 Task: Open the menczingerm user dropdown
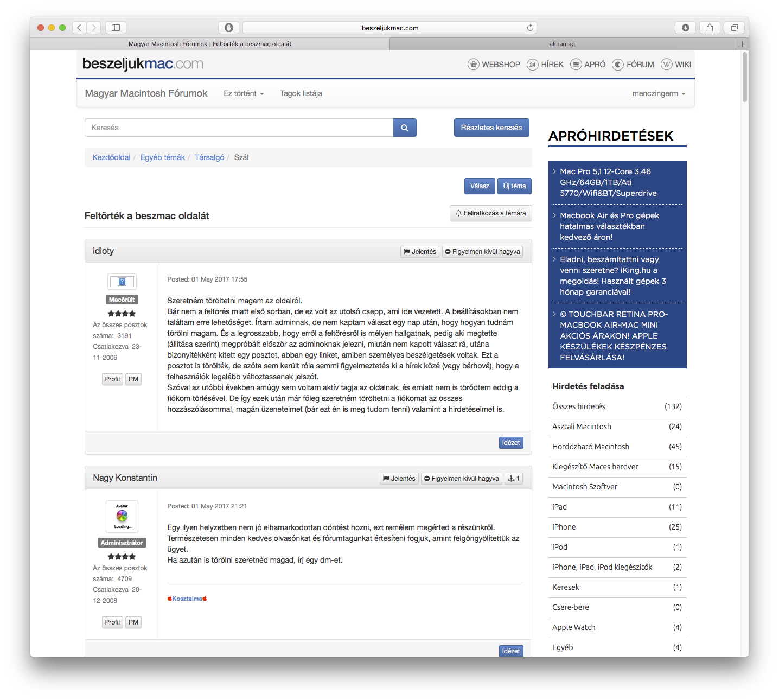click(659, 93)
